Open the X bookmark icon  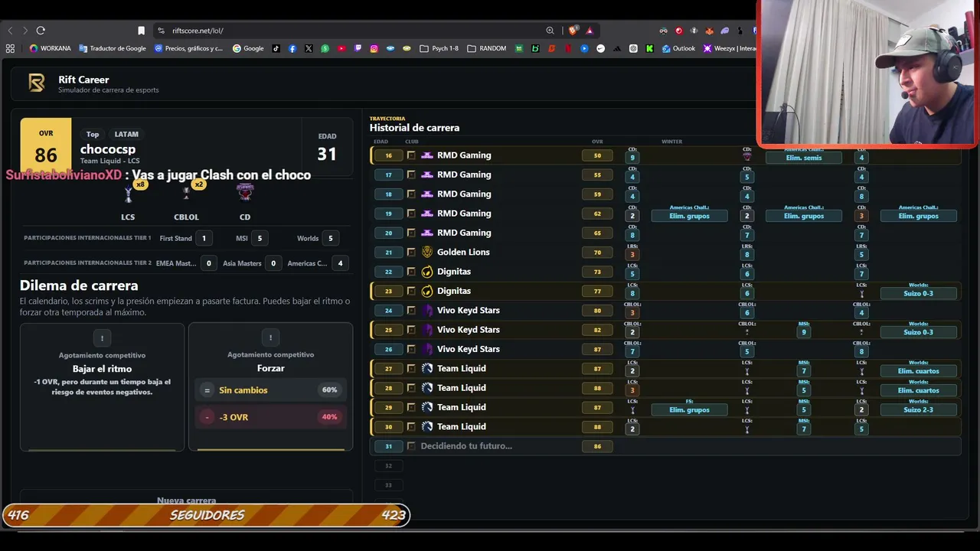(x=309, y=48)
